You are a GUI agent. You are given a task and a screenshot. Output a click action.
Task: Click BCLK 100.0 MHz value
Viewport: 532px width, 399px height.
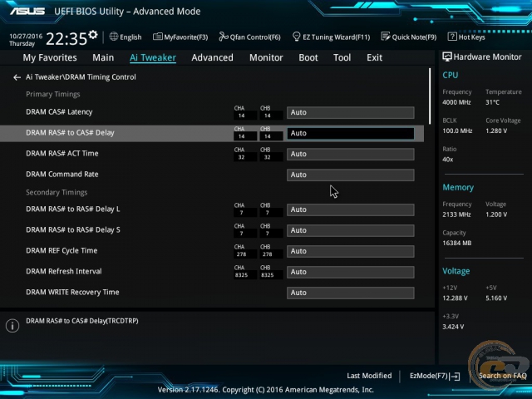coord(457,131)
